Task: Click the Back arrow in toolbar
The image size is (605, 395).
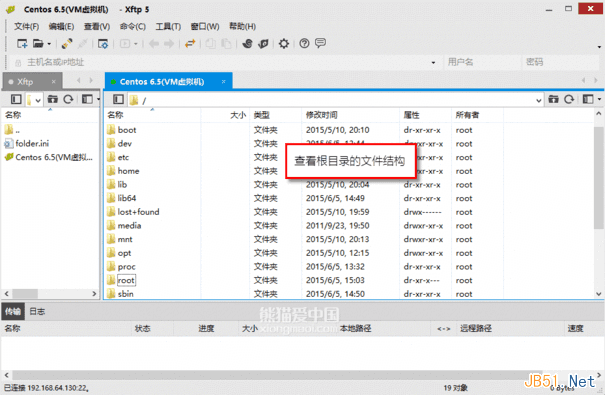Action: [154, 44]
